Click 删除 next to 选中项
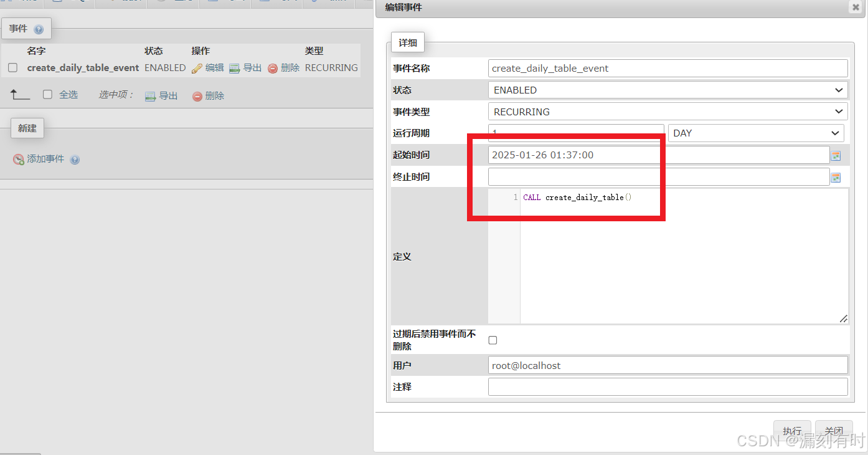The height and width of the screenshot is (455, 868). (x=208, y=96)
